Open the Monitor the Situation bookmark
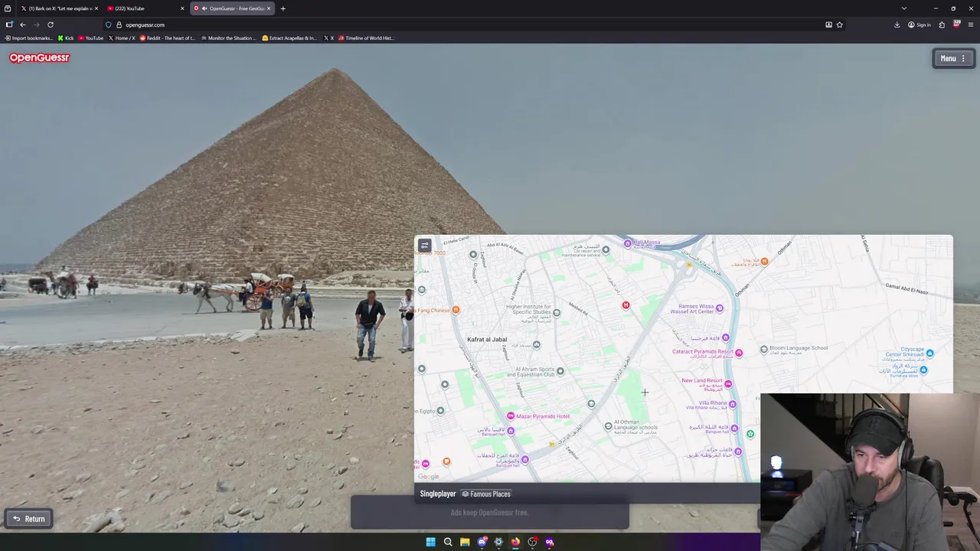The image size is (980, 551). [x=229, y=37]
